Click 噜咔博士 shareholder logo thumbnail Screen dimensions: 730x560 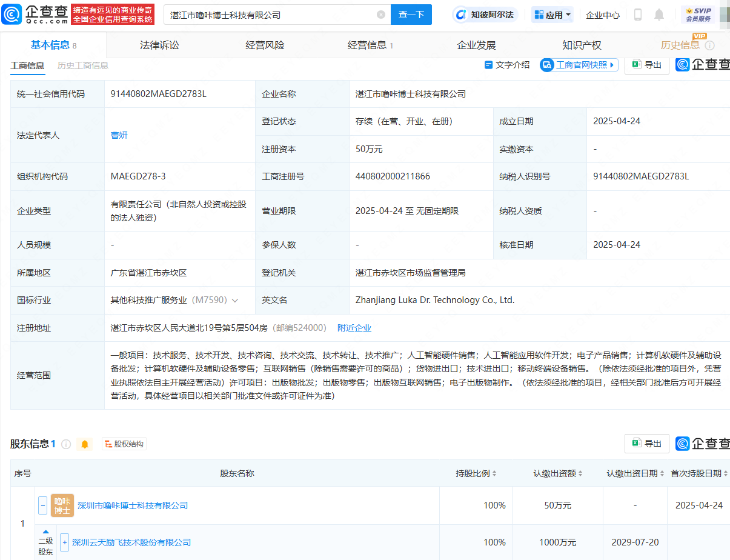[x=62, y=505]
